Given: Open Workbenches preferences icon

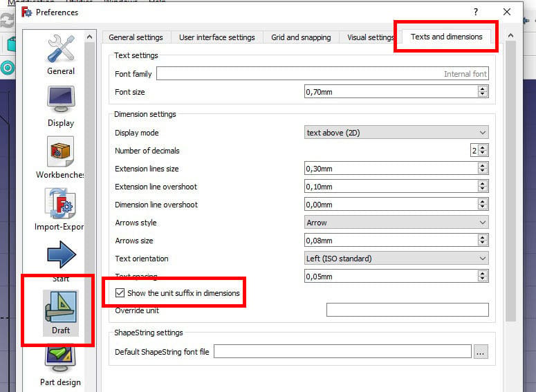Looking at the screenshot, I should [x=60, y=151].
